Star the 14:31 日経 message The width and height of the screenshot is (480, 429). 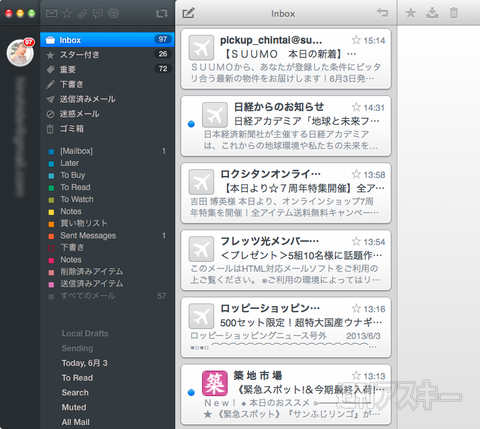(x=356, y=107)
